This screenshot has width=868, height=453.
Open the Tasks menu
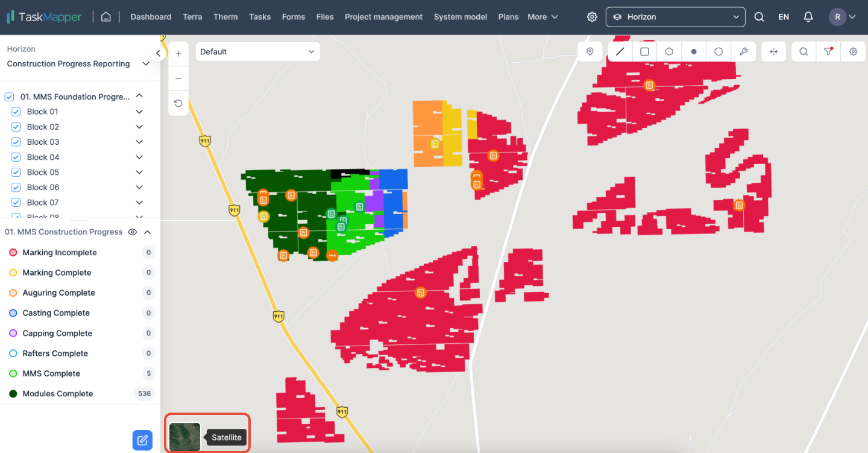coord(260,17)
